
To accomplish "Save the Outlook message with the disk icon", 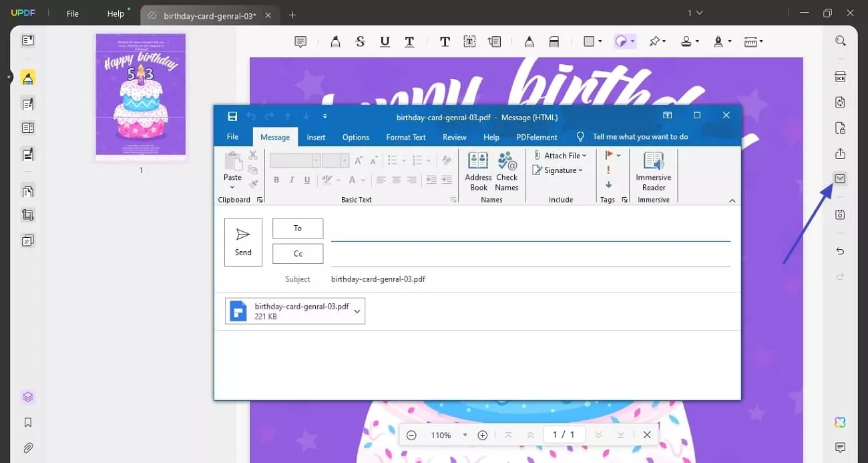I will pos(232,117).
